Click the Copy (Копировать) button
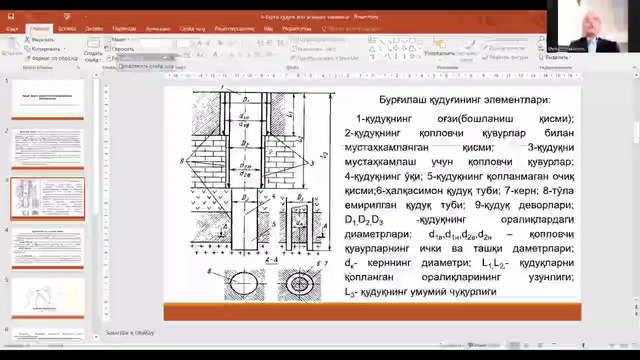 pos(42,49)
